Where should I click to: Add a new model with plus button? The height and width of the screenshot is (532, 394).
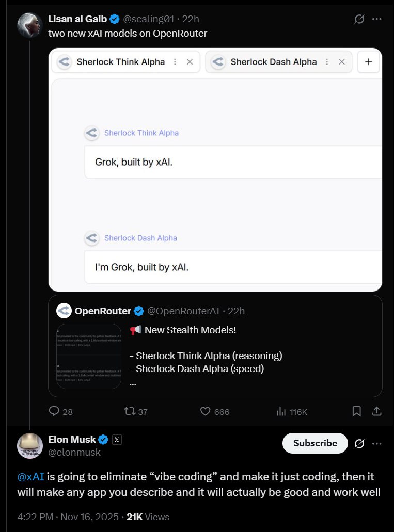coord(368,62)
